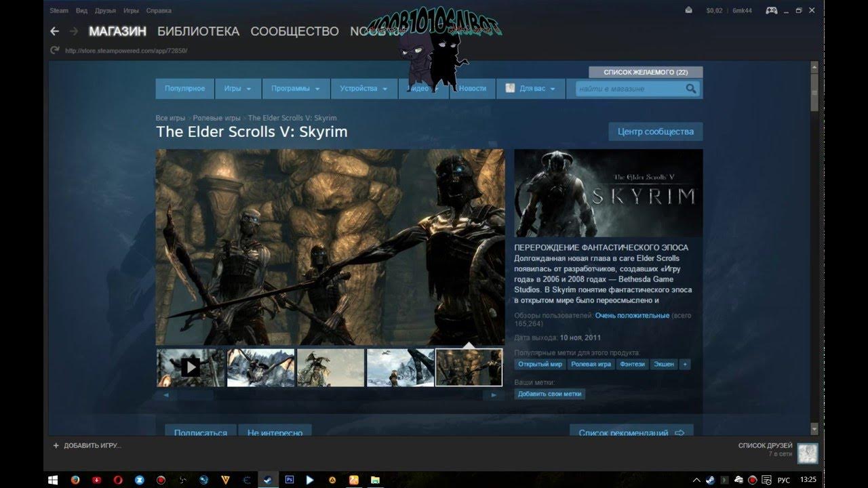Open the Для вас dropdown

[x=531, y=89]
